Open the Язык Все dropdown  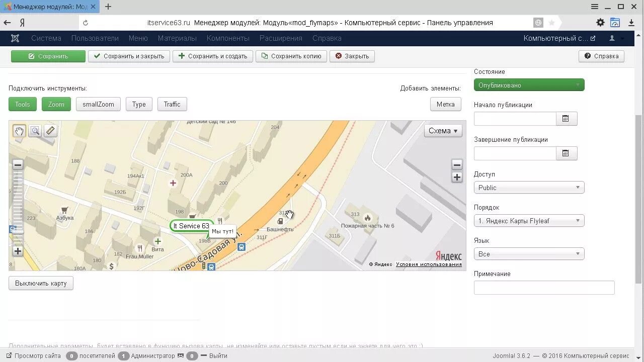click(x=529, y=254)
